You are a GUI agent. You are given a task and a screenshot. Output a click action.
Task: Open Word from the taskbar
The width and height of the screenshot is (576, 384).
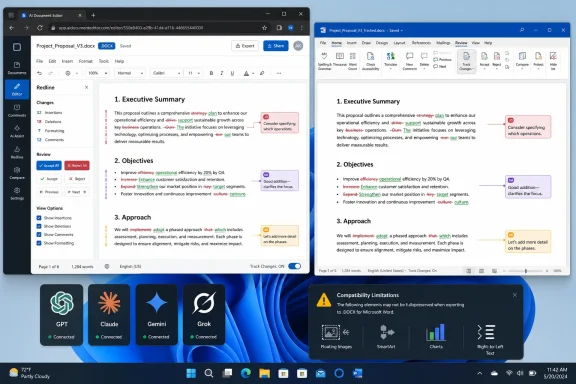pos(357,373)
